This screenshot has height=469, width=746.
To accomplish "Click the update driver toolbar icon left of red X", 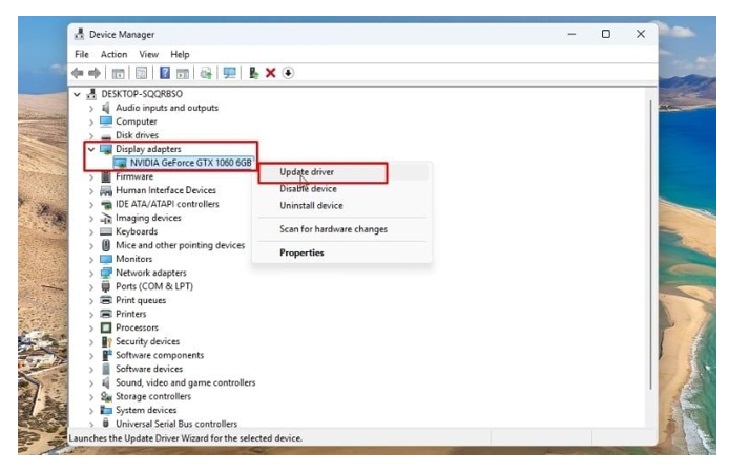I will point(254,73).
